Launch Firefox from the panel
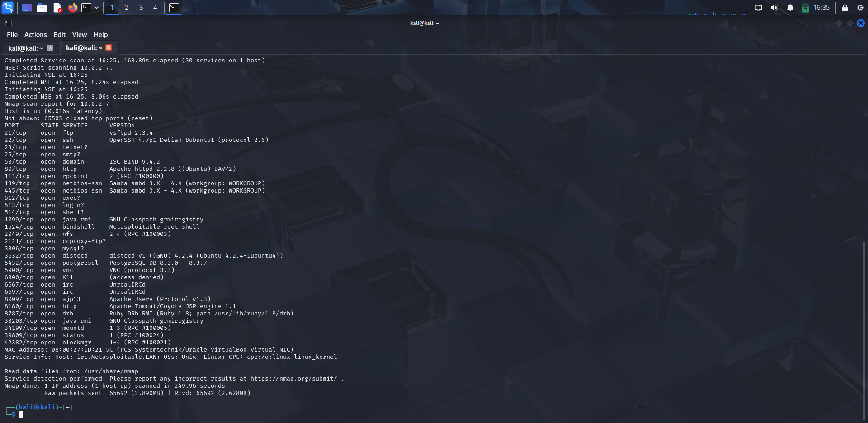The height and width of the screenshot is (423, 868). pos(72,8)
